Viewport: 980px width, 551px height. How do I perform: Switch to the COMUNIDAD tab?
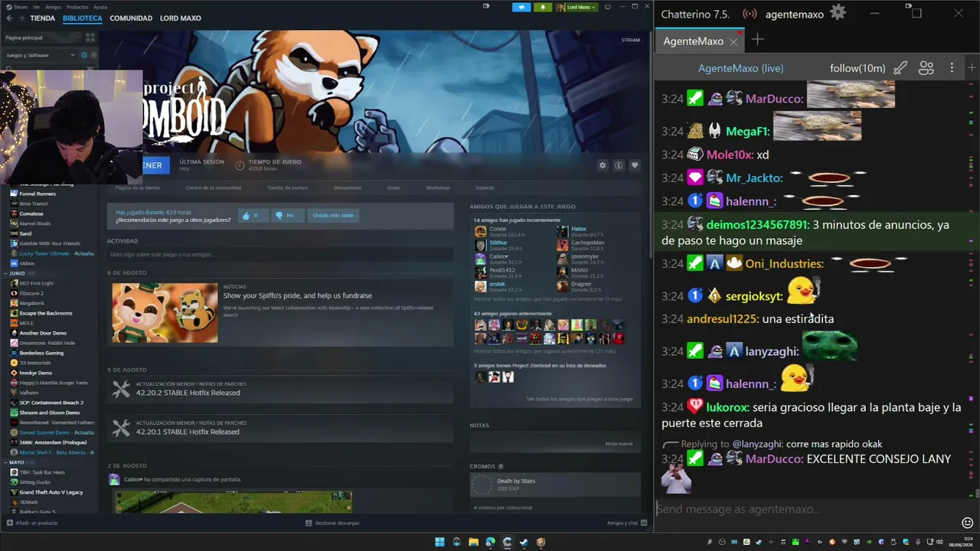[x=131, y=18]
